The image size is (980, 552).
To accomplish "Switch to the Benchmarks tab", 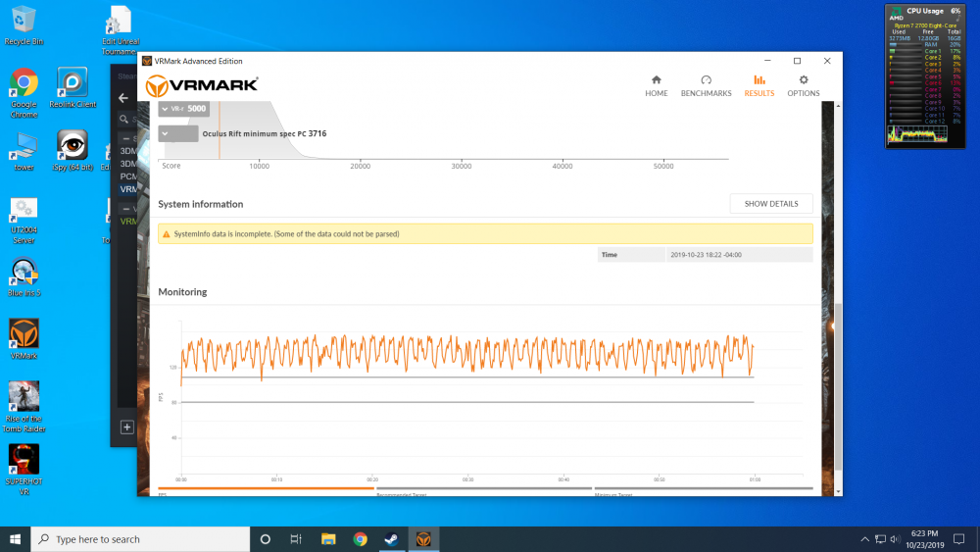I will (706, 85).
